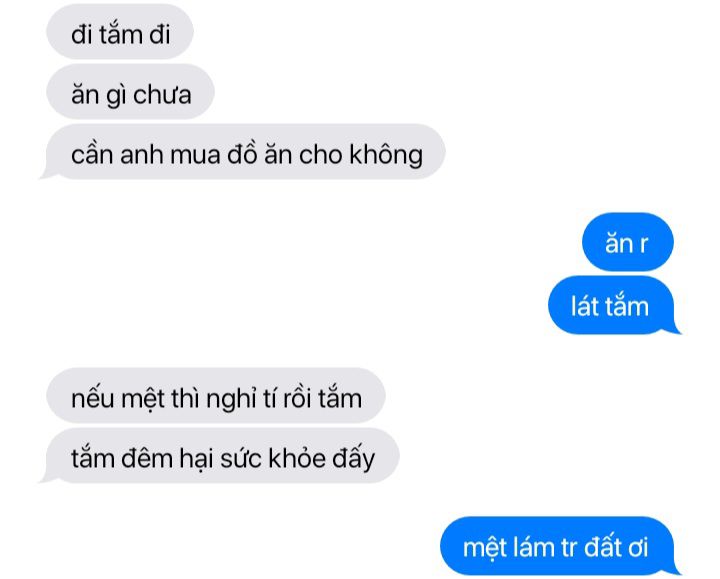The image size is (720, 579).
Task: Click the word "mua" in the gray message
Action: [195, 155]
